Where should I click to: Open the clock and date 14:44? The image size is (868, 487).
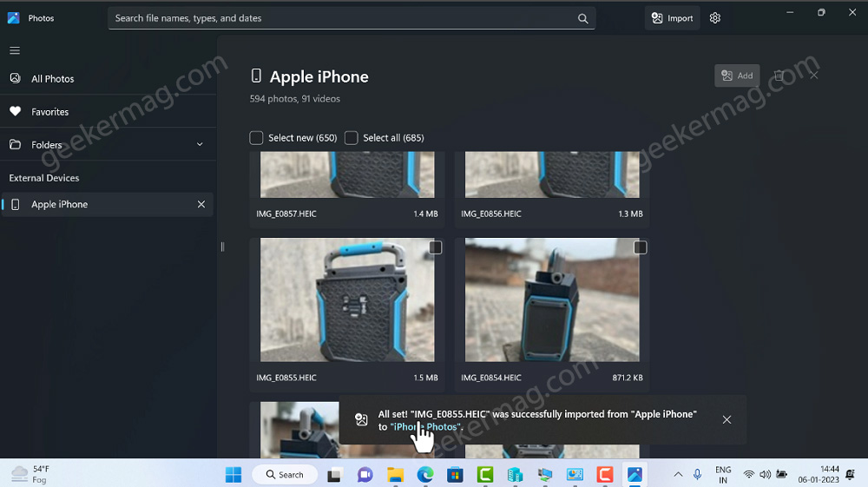pyautogui.click(x=819, y=474)
